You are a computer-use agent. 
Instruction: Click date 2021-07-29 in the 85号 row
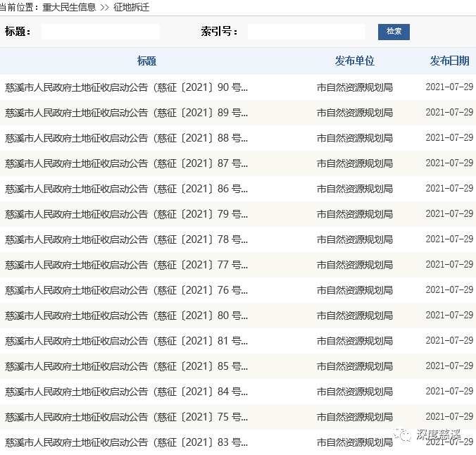tap(449, 366)
